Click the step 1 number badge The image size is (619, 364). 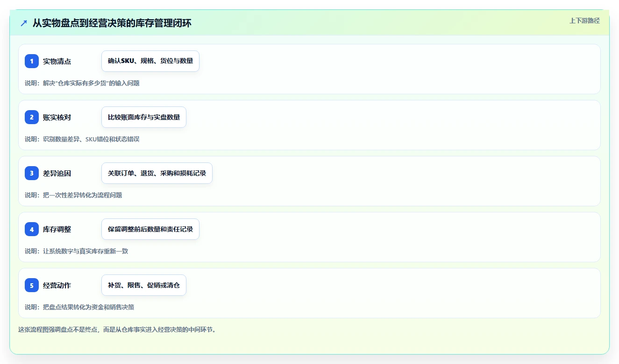point(32,61)
